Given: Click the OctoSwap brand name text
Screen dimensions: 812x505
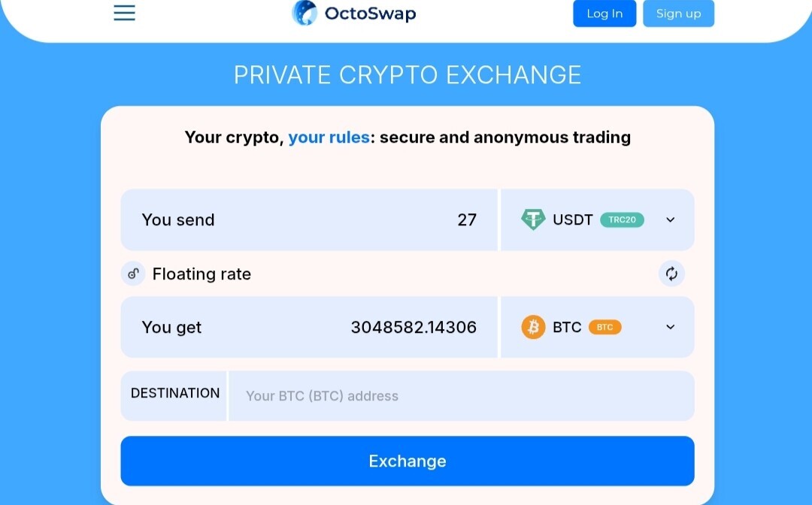Looking at the screenshot, I should tap(370, 14).
